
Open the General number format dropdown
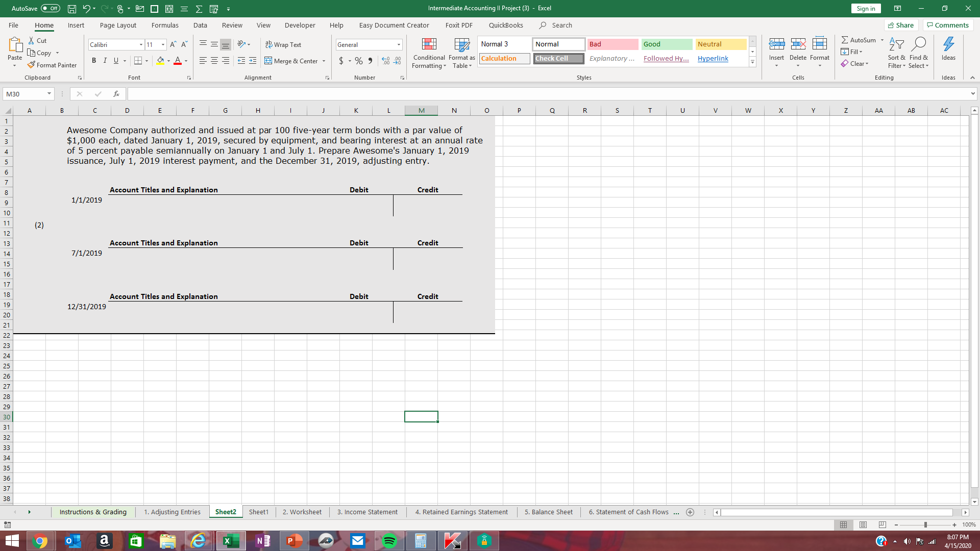click(x=399, y=44)
